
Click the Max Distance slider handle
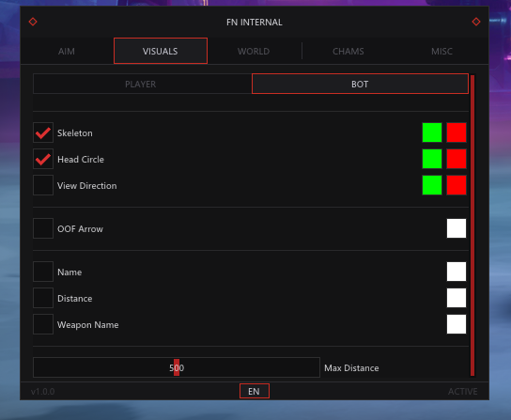[x=177, y=367]
